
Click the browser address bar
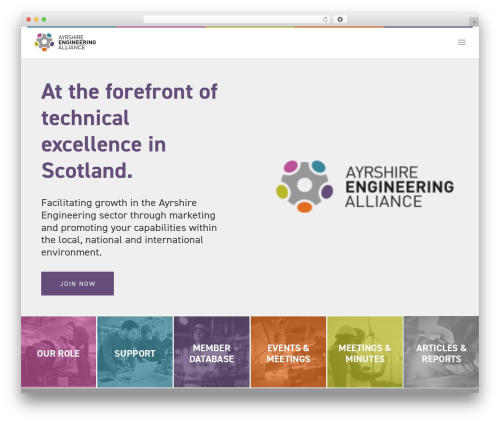coord(237,20)
